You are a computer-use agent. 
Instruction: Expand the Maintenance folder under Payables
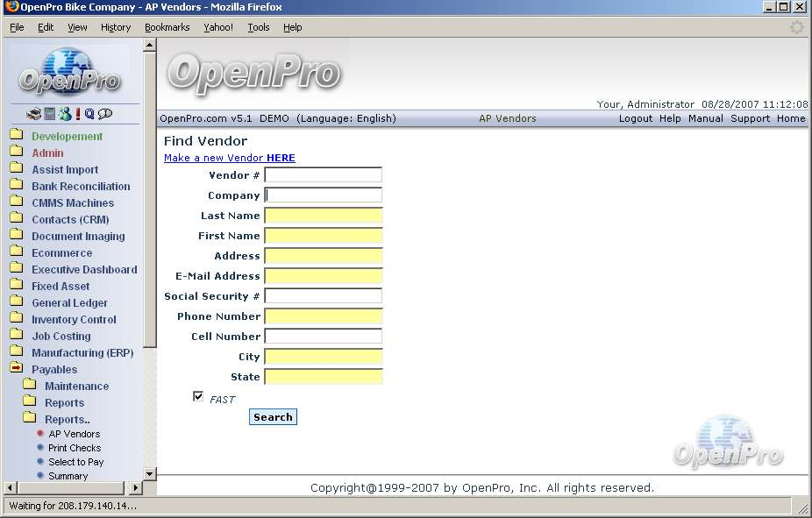click(29, 386)
